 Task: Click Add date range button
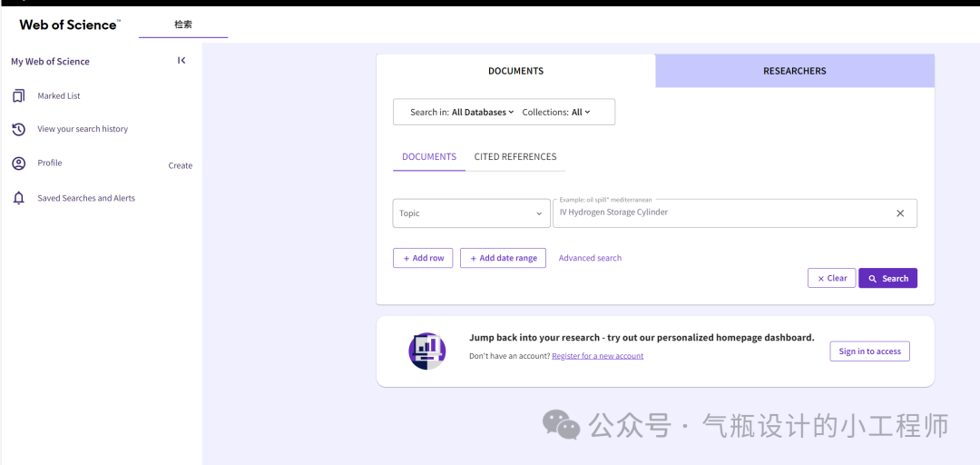pyautogui.click(x=503, y=258)
